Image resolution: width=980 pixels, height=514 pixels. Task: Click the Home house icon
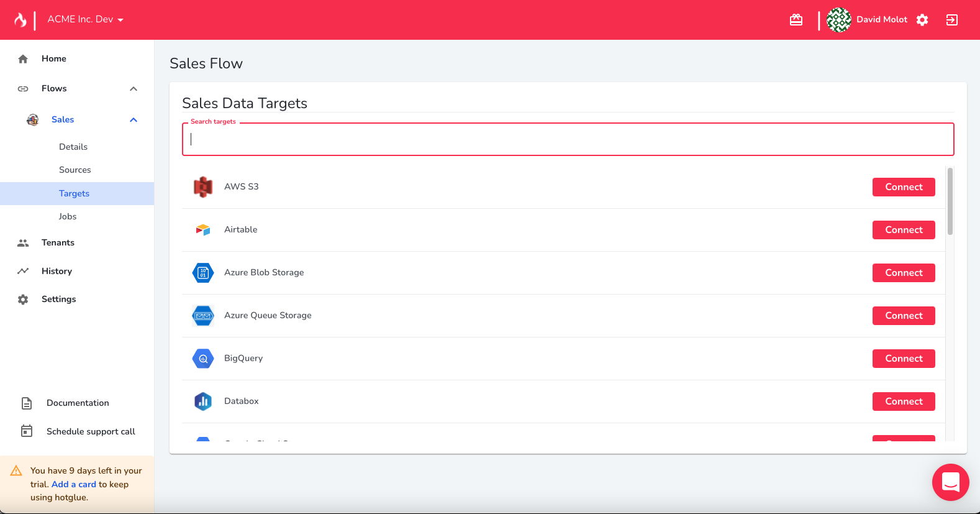tap(23, 59)
